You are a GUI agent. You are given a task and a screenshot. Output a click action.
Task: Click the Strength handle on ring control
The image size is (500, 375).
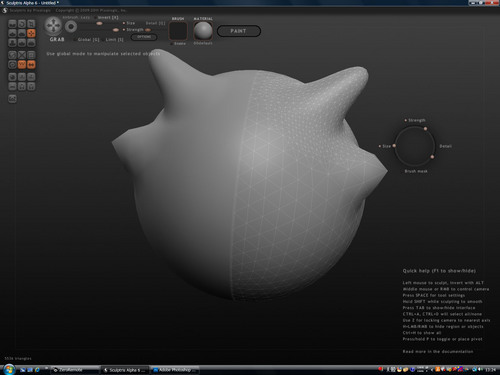click(425, 128)
